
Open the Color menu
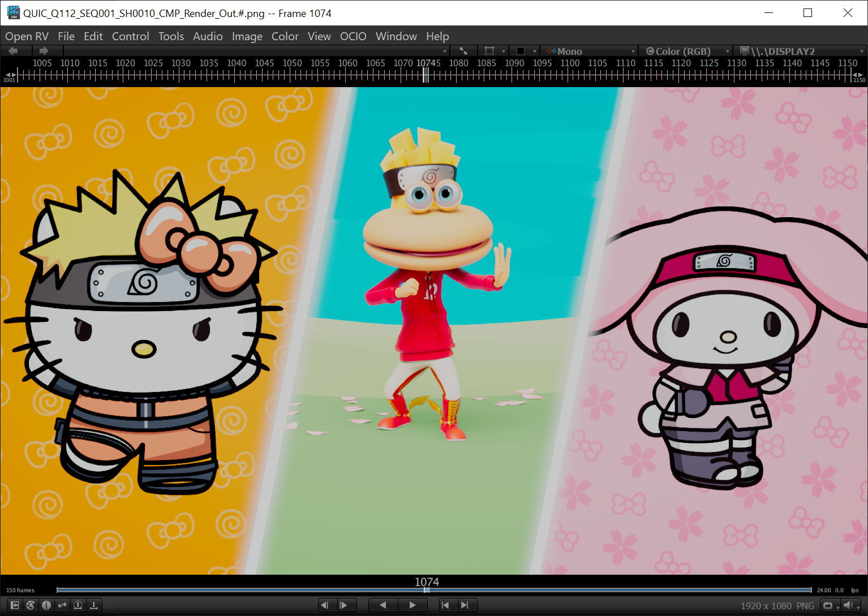pyautogui.click(x=285, y=36)
